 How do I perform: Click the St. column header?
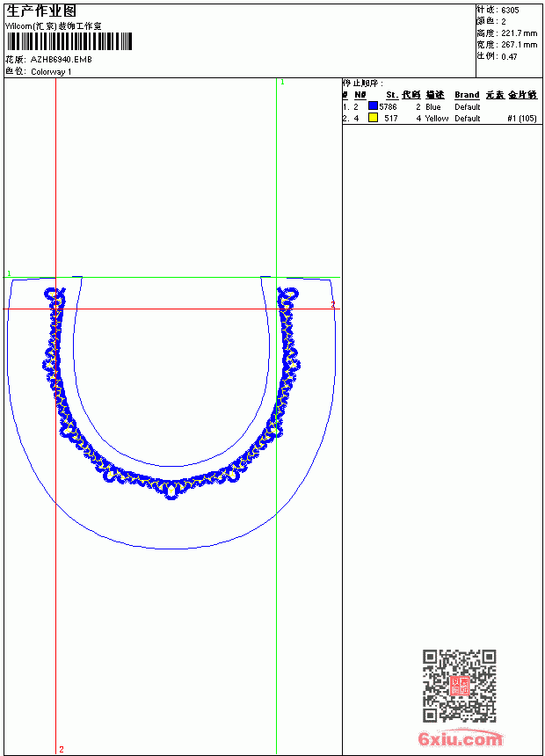coord(392,95)
